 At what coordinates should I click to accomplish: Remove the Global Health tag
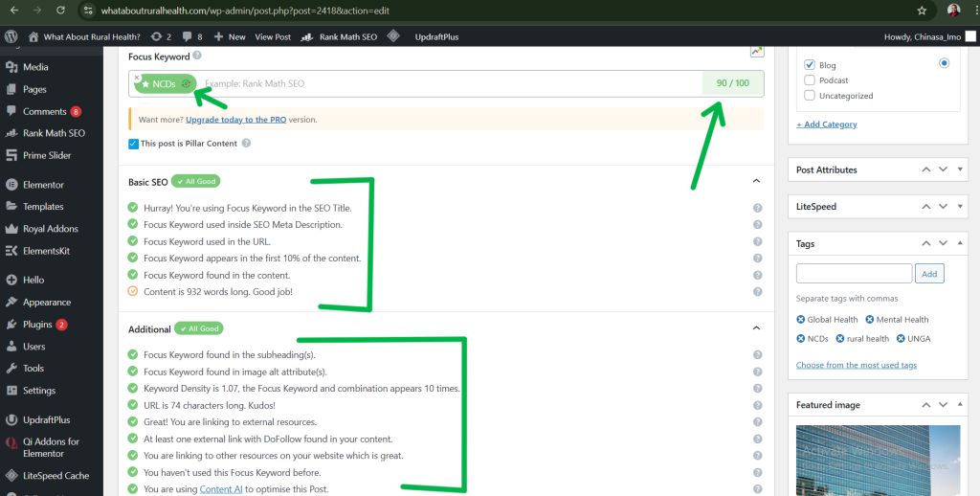(801, 320)
